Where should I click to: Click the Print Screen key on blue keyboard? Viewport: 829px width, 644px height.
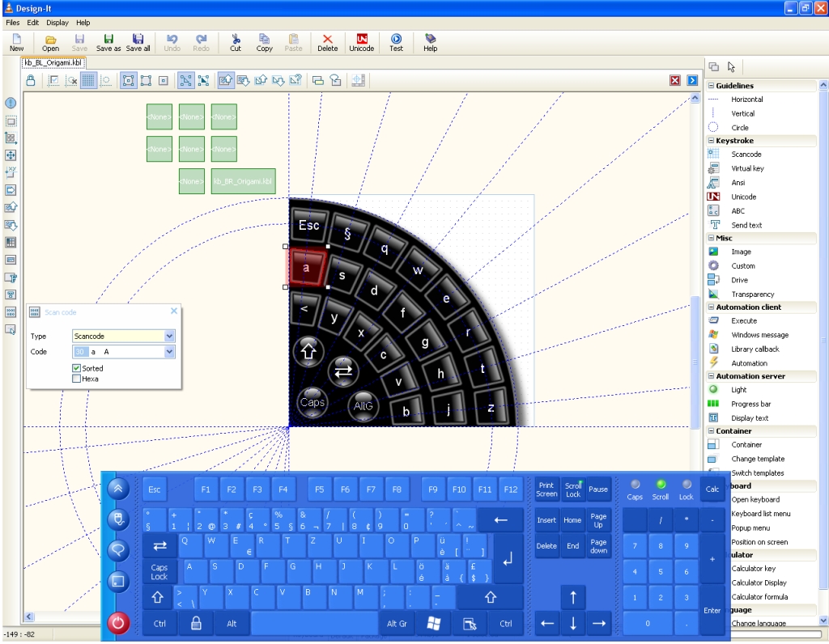coord(546,489)
